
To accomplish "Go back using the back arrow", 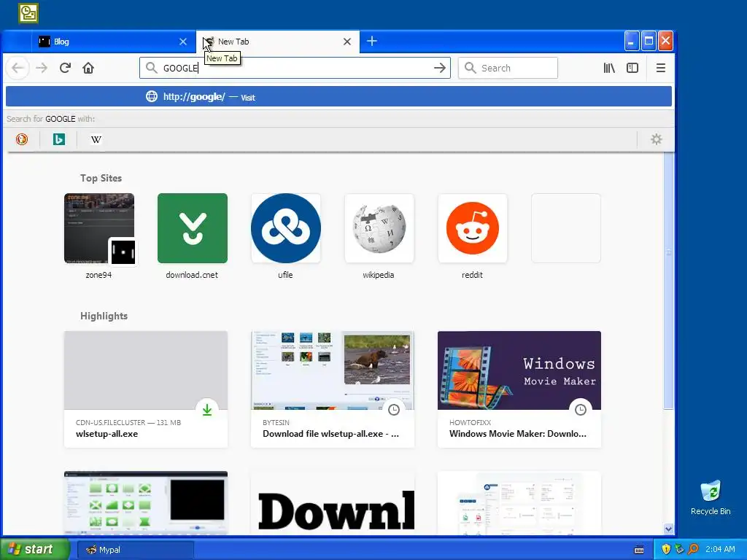I will [18, 68].
